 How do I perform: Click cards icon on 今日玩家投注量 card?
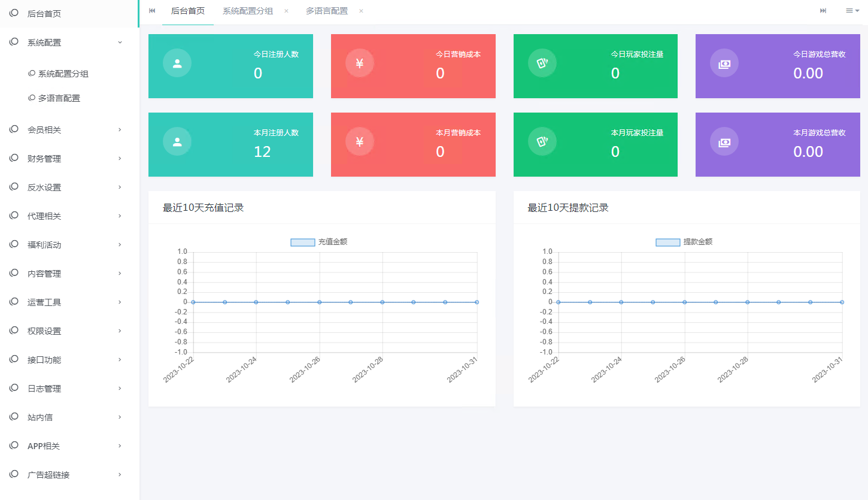[542, 63]
